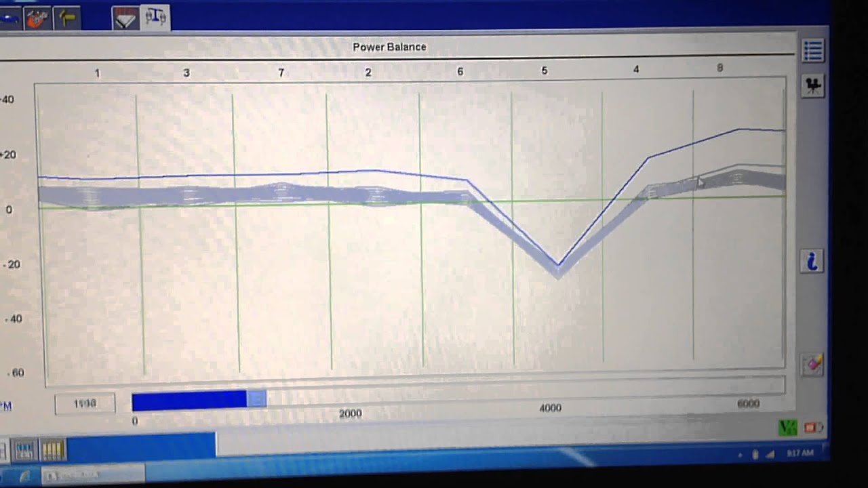Viewport: 868px width, 488px height.
Task: Click cylinder number 7 label
Action: coord(281,73)
